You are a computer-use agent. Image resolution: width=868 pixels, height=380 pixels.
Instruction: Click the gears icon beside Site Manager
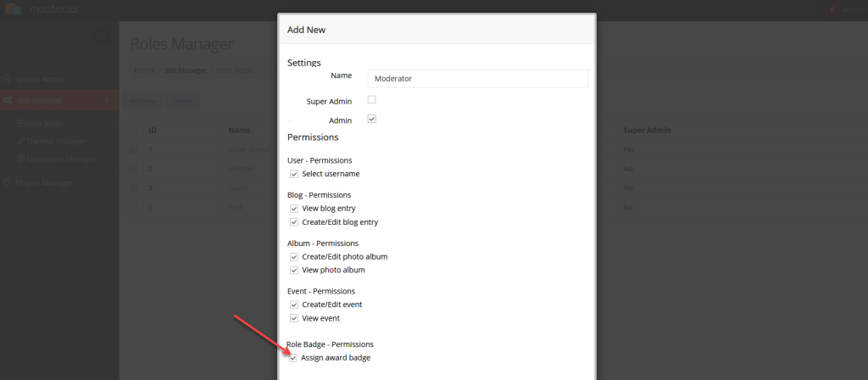(8, 100)
